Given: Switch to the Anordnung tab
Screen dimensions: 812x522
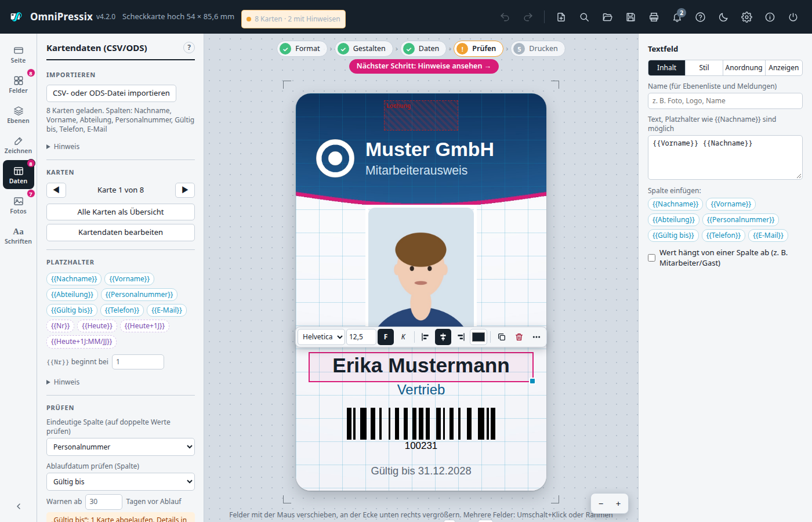Looking at the screenshot, I should pyautogui.click(x=744, y=68).
